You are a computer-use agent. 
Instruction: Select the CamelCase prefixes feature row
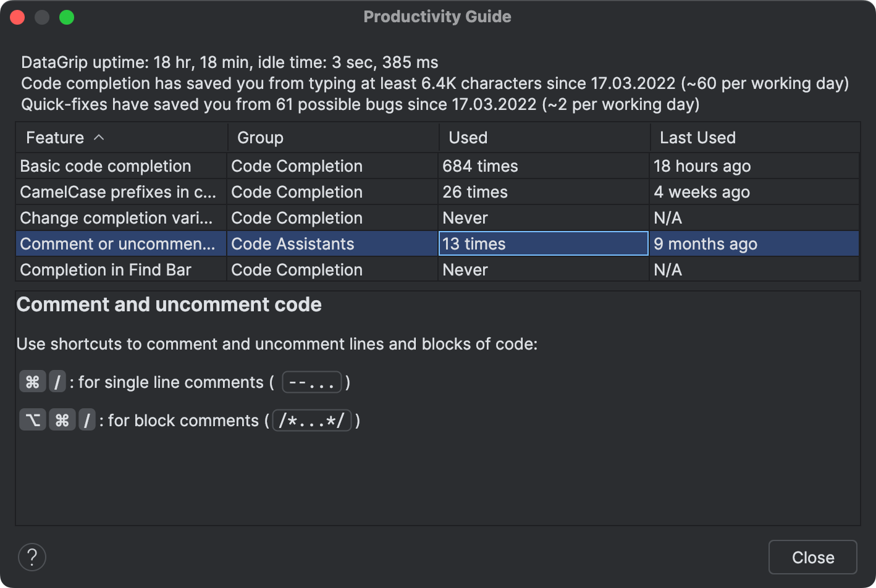[118, 192]
